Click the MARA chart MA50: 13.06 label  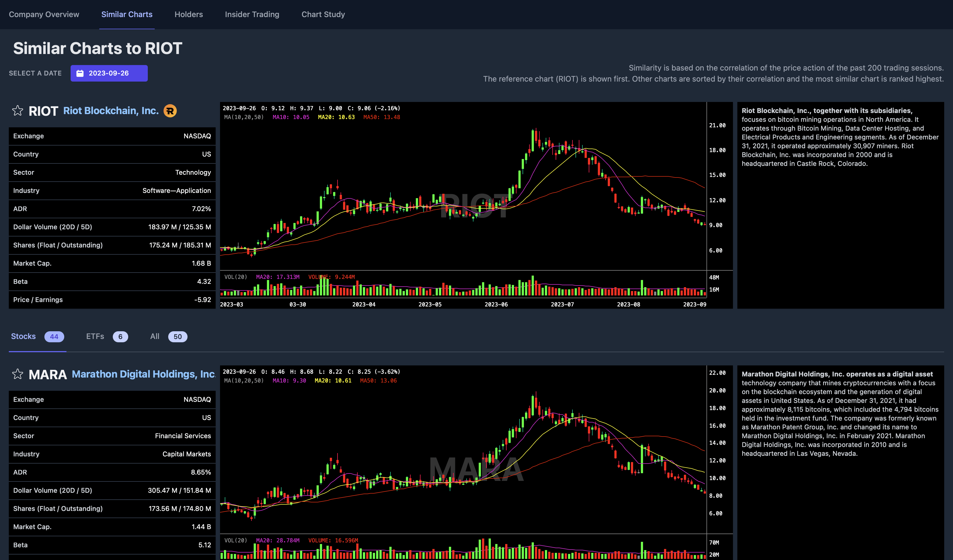point(379,381)
